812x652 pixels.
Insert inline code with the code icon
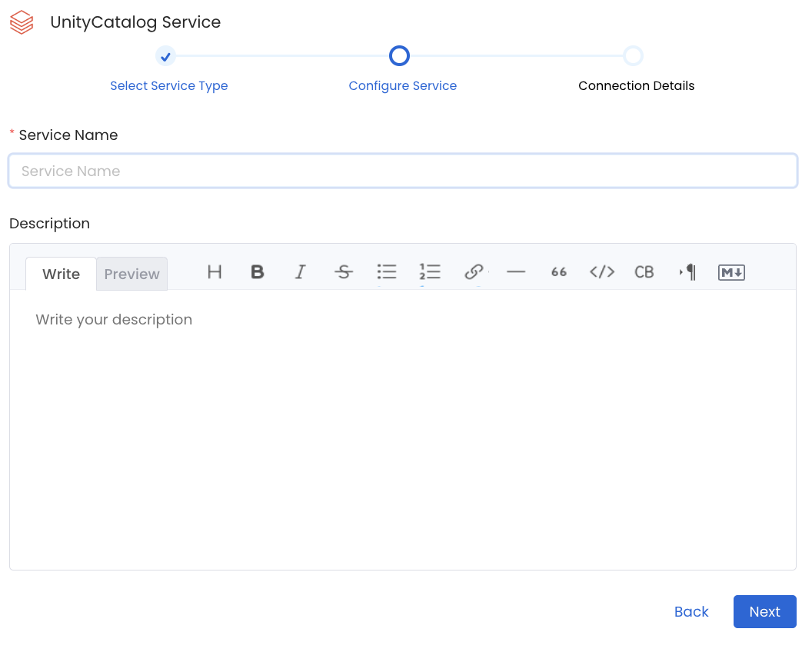coord(601,272)
